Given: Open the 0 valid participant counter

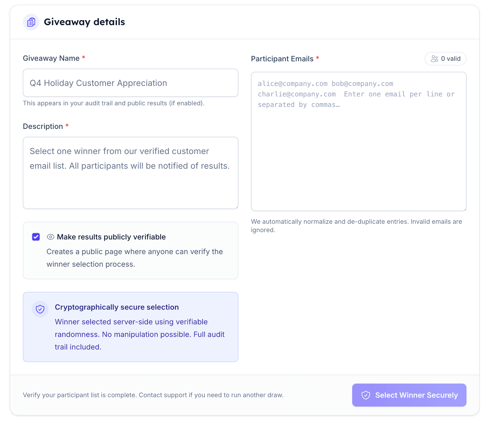Looking at the screenshot, I should [445, 59].
